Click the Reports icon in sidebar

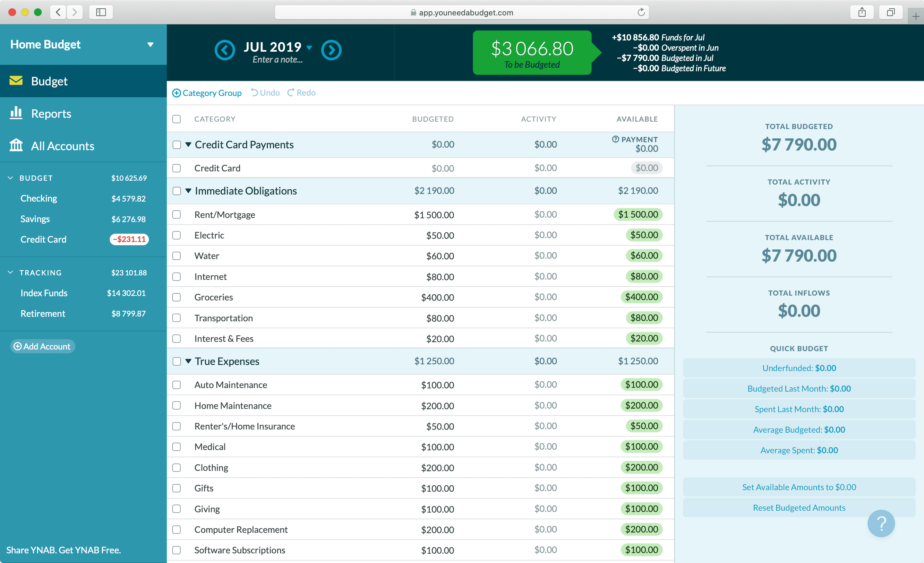[x=16, y=113]
